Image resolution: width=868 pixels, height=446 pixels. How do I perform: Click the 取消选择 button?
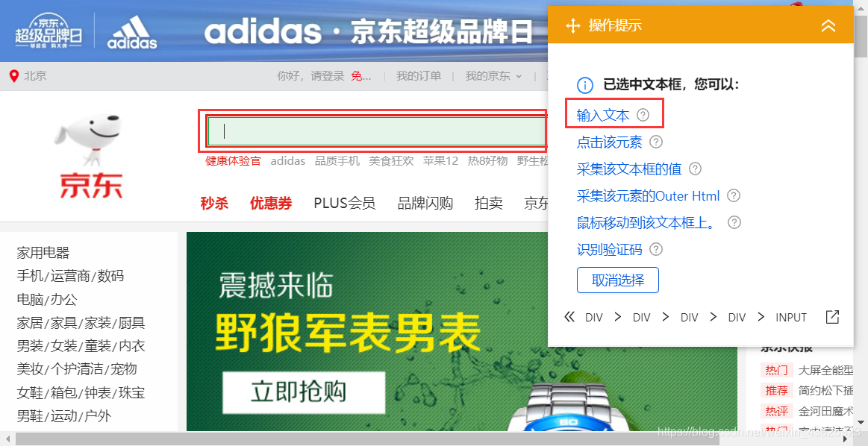tap(618, 280)
